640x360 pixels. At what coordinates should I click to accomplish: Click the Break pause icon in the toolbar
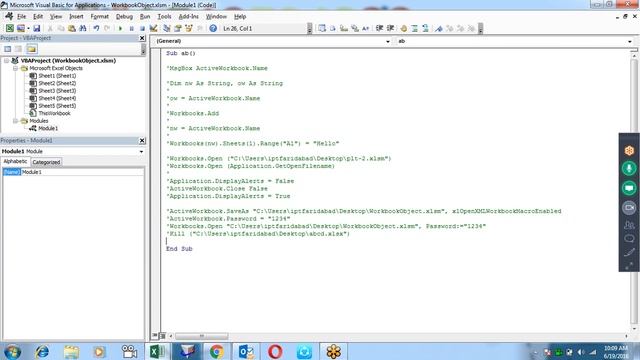(x=131, y=28)
